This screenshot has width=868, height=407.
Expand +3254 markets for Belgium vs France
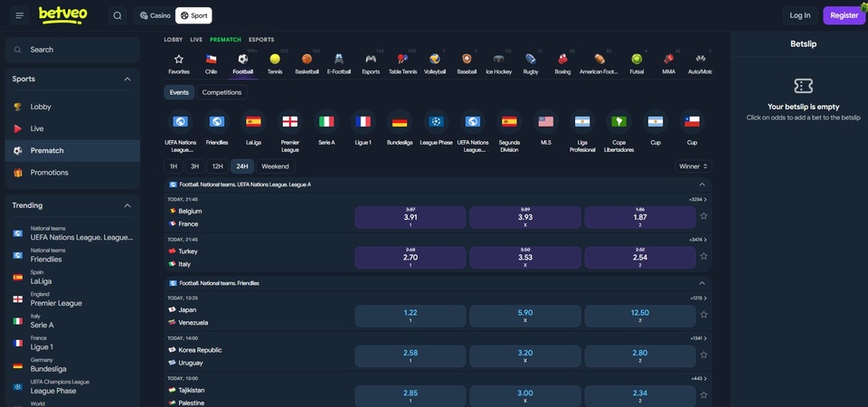[x=697, y=199]
